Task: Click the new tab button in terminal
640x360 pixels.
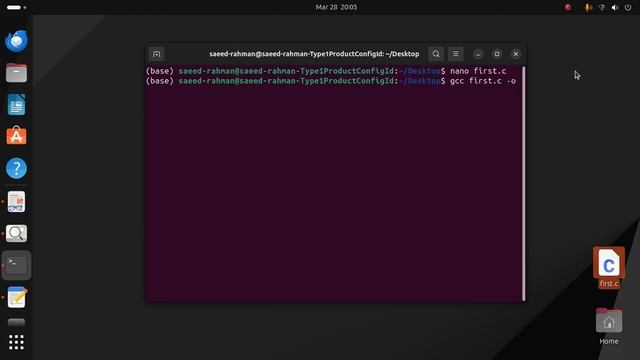Action: pos(156,54)
